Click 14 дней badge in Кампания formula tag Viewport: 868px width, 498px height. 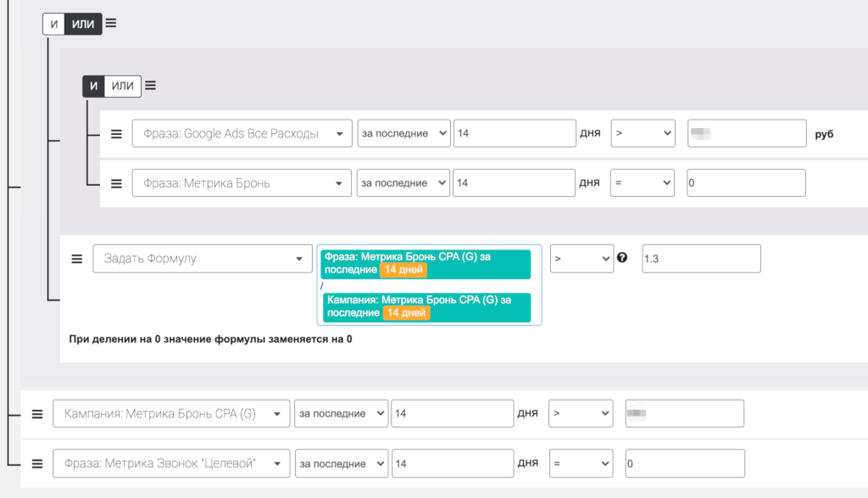tap(406, 313)
